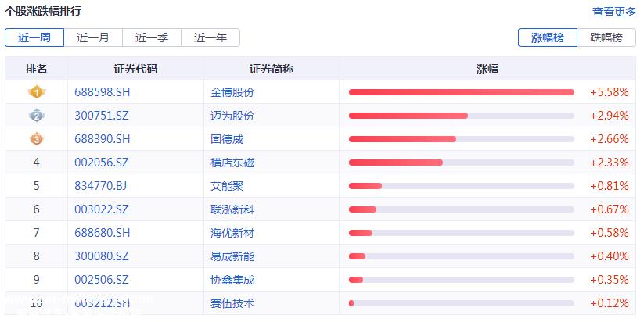This screenshot has width=644, height=322.
Task: Open stock code 688598.SH
Action: coord(102,92)
